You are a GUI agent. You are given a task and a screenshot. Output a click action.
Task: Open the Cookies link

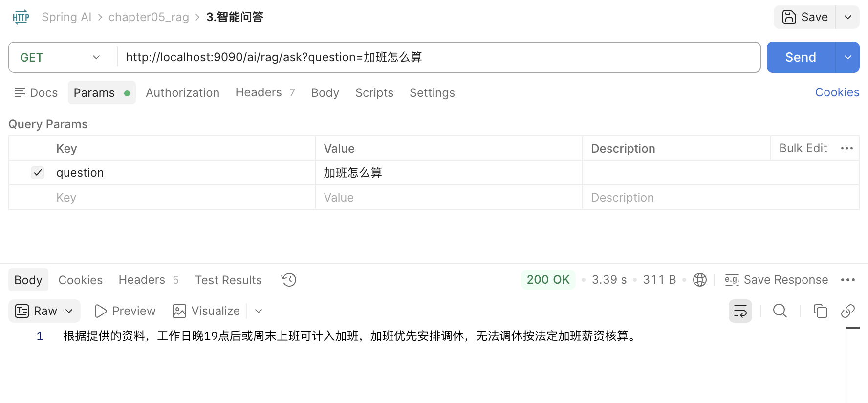(x=837, y=92)
